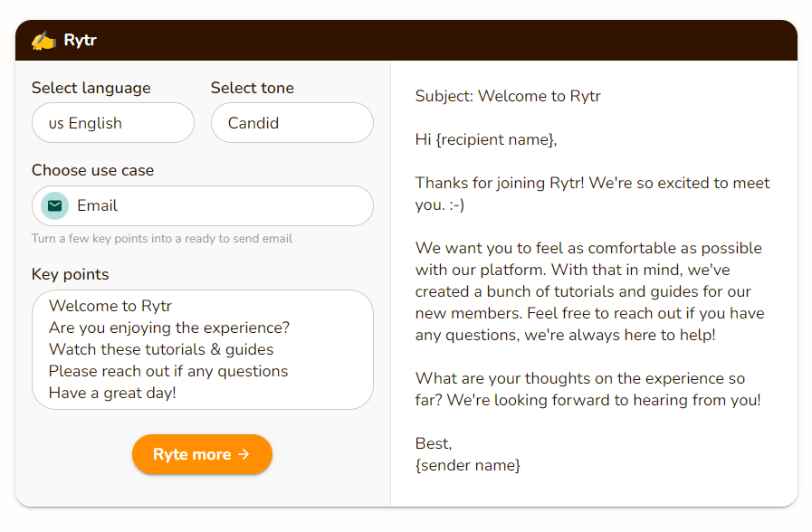The height and width of the screenshot is (532, 812).
Task: Click the teal circle around the mail icon
Action: click(x=53, y=205)
